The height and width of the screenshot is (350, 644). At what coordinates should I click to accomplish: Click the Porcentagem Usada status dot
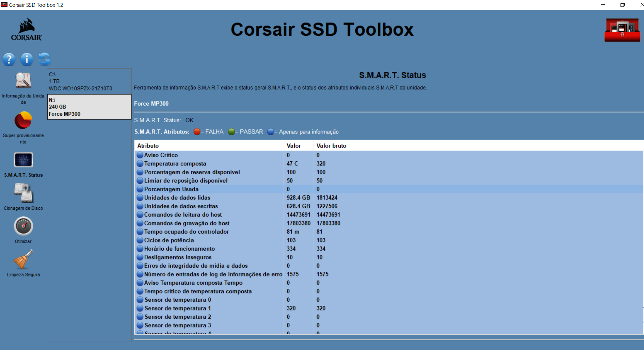click(140, 189)
